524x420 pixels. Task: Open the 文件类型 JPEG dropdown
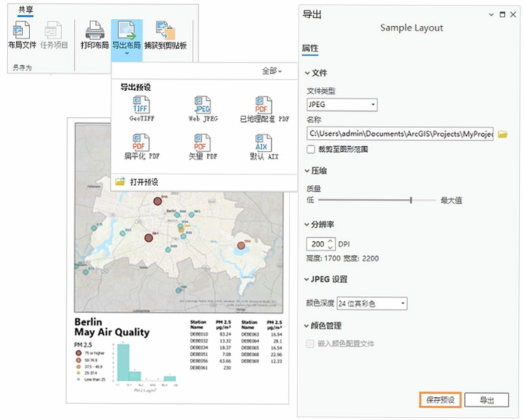342,105
